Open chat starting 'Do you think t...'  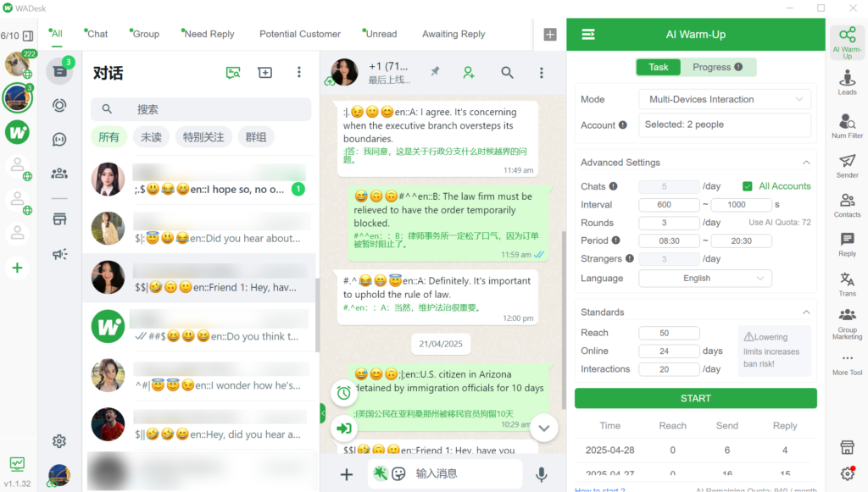pos(199,327)
